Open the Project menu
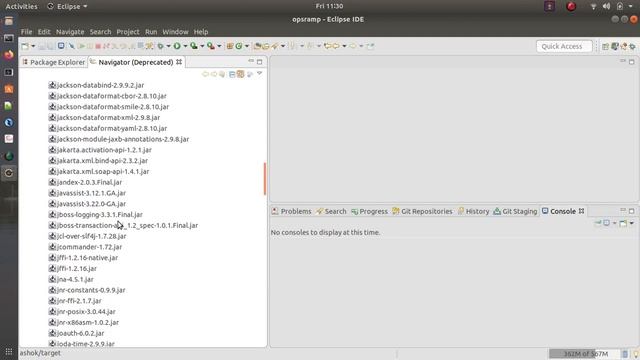Image resolution: width=640 pixels, height=360 pixels. 128,32
